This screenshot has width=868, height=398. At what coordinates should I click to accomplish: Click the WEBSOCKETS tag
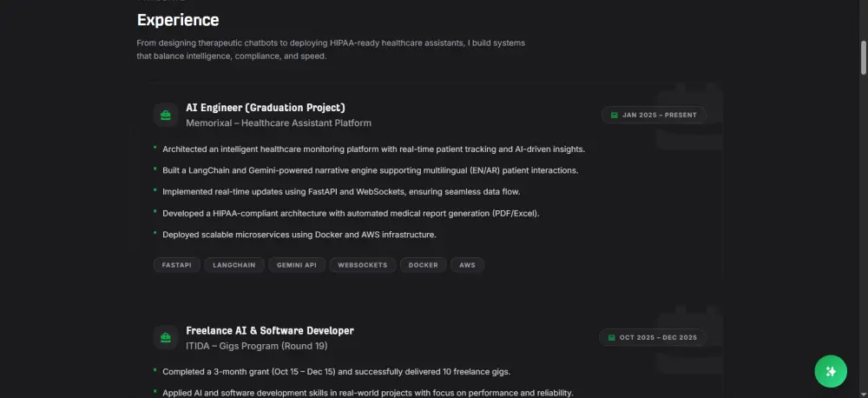pyautogui.click(x=363, y=264)
